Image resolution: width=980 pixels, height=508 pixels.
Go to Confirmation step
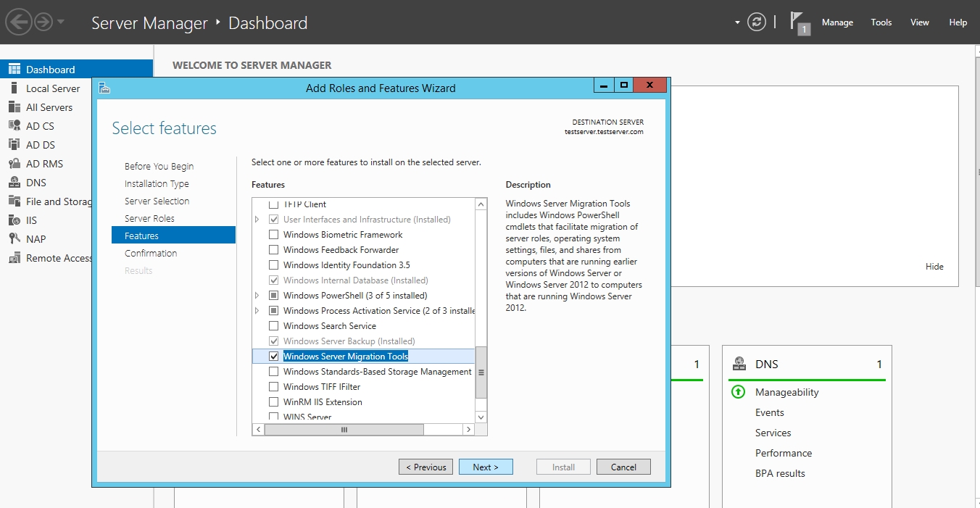(151, 254)
